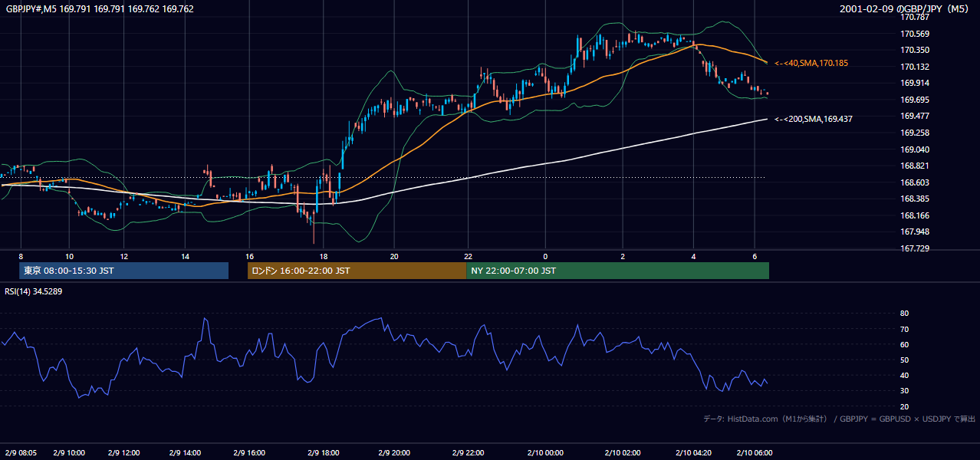Click the 167.948 price axis label

point(916,232)
